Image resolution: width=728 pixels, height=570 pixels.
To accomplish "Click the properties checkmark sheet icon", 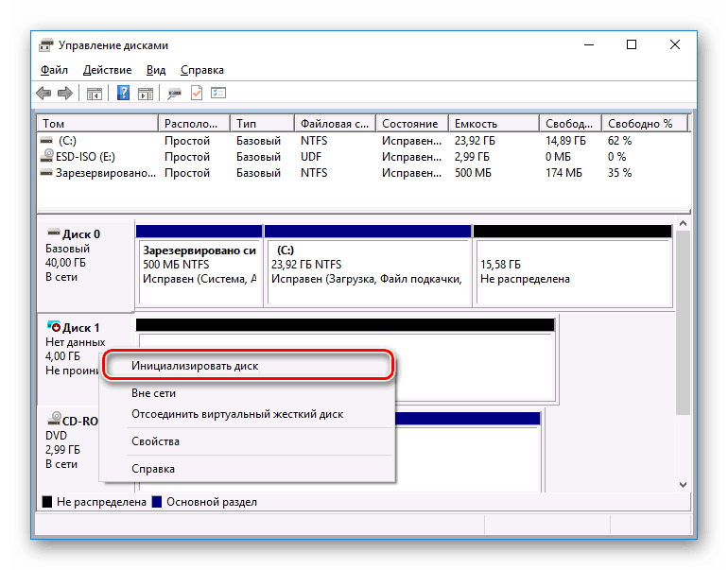I will click(x=197, y=93).
